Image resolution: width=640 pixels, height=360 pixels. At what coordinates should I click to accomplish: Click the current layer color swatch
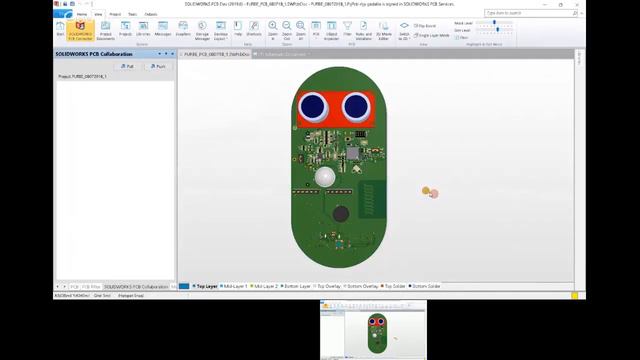184,287
